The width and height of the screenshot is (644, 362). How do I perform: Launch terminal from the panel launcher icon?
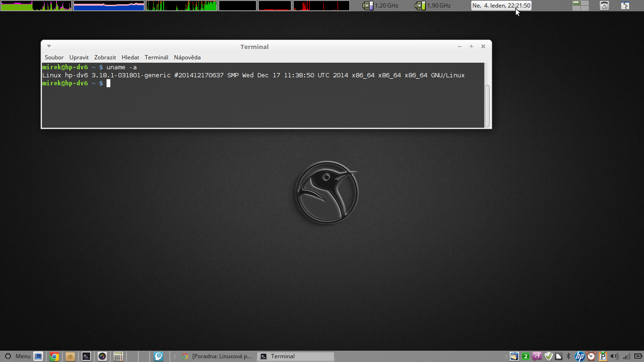86,356
